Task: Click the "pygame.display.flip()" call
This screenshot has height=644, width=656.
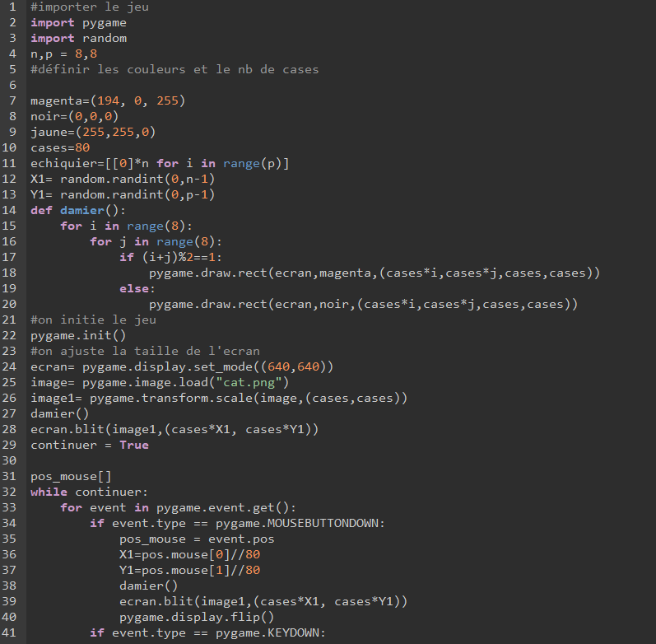Action: [197, 618]
